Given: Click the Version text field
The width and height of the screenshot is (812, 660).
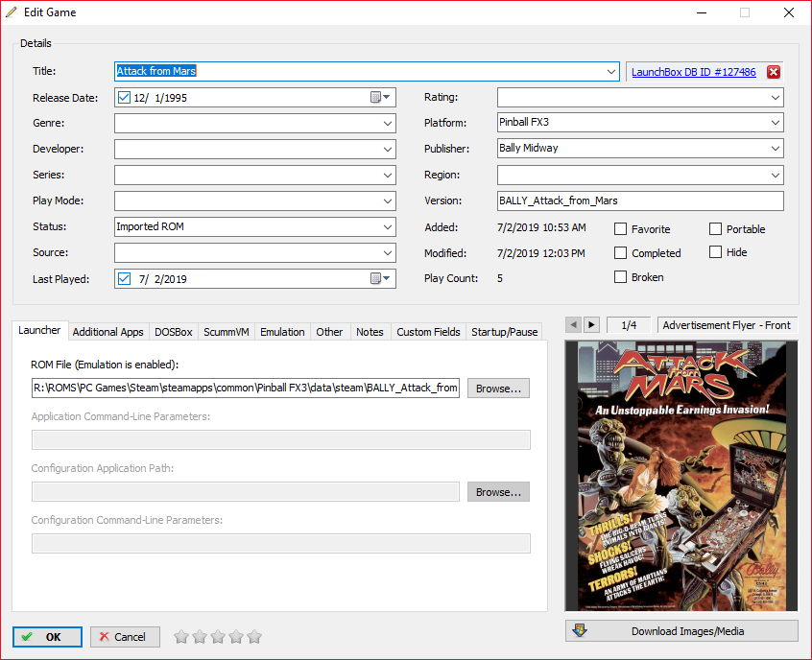Looking at the screenshot, I should (640, 200).
